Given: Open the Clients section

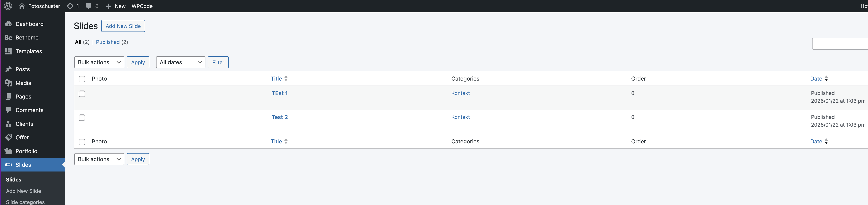Looking at the screenshot, I should click(x=24, y=124).
